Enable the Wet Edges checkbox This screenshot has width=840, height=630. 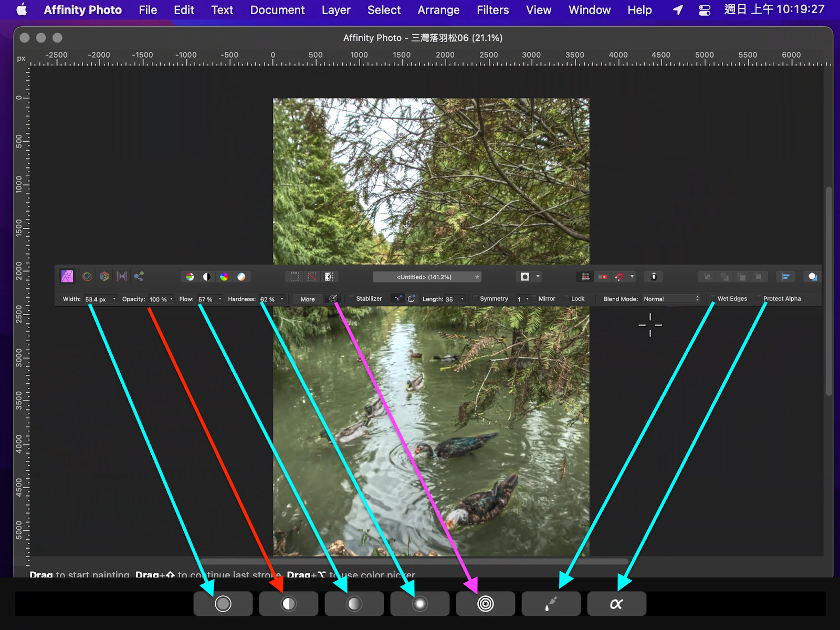coord(713,299)
